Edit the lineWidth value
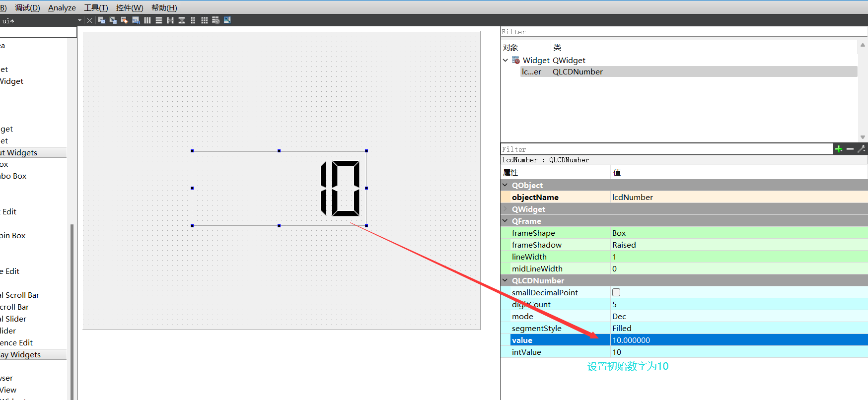This screenshot has height=400, width=868. 739,257
